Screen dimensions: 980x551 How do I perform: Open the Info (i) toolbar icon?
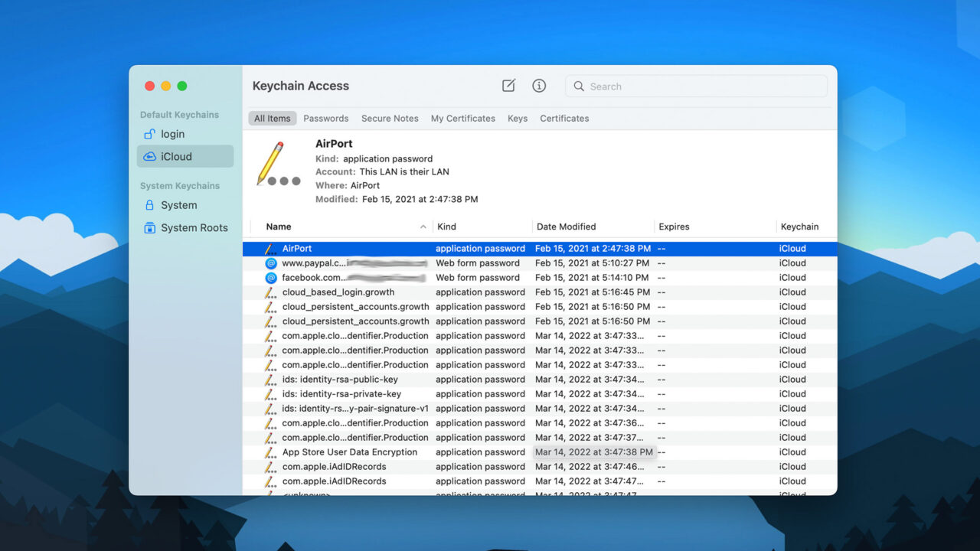click(x=539, y=86)
